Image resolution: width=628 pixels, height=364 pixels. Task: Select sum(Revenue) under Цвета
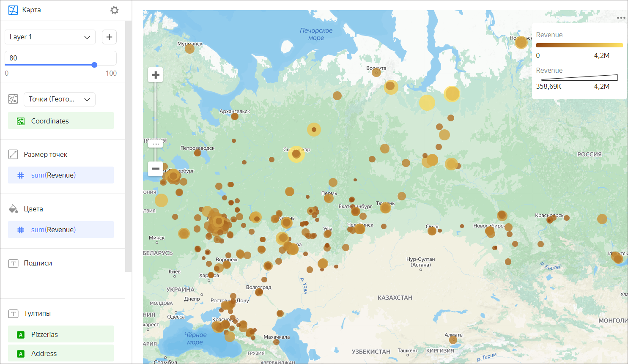61,230
